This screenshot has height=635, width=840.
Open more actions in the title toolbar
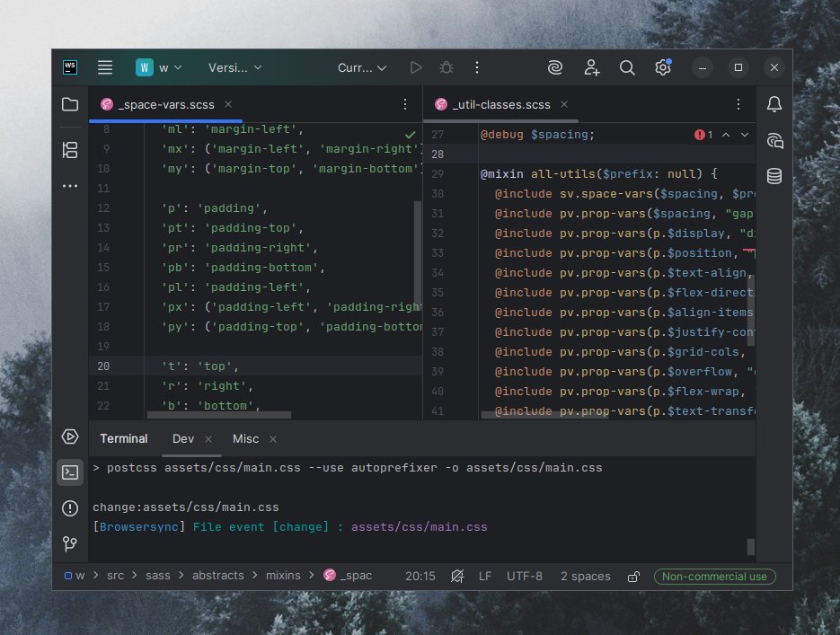477,67
